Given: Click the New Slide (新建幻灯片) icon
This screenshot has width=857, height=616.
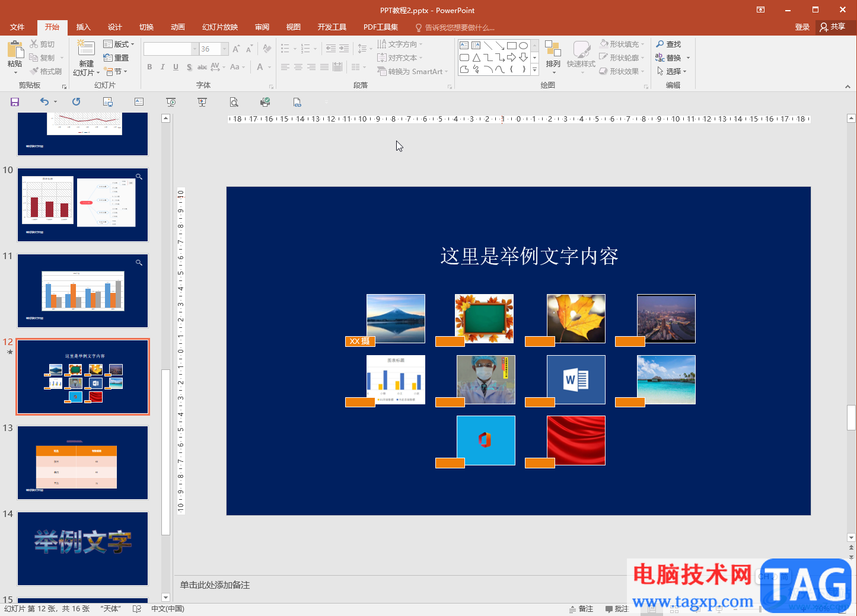Looking at the screenshot, I should click(86, 49).
